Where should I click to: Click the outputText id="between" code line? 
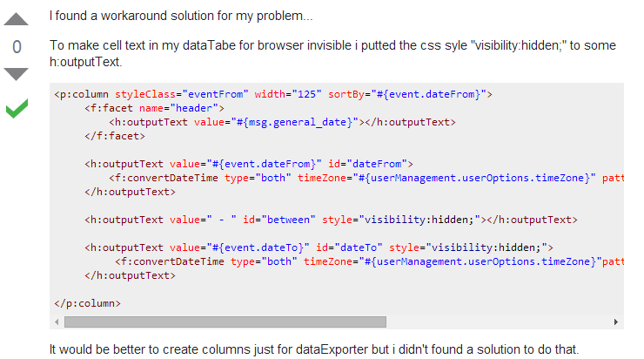click(x=331, y=220)
